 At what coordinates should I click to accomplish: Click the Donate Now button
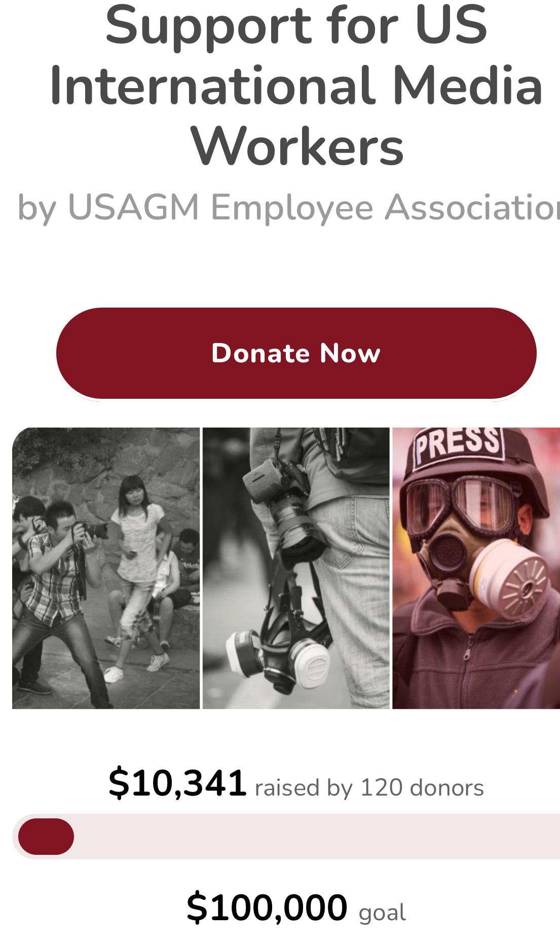tap(296, 353)
